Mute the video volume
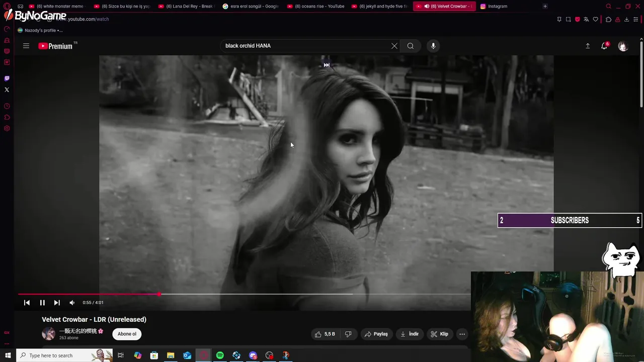The image size is (644, 362). click(x=72, y=303)
